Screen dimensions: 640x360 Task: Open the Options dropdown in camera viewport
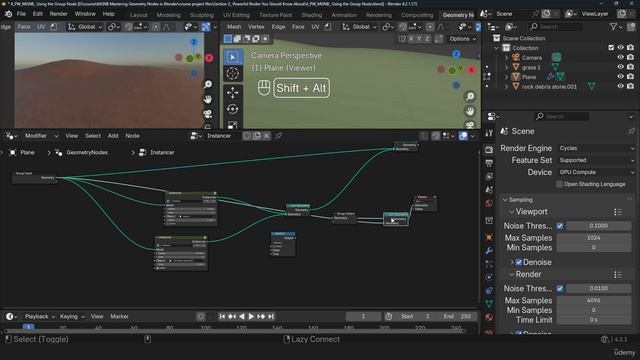[x=462, y=39]
